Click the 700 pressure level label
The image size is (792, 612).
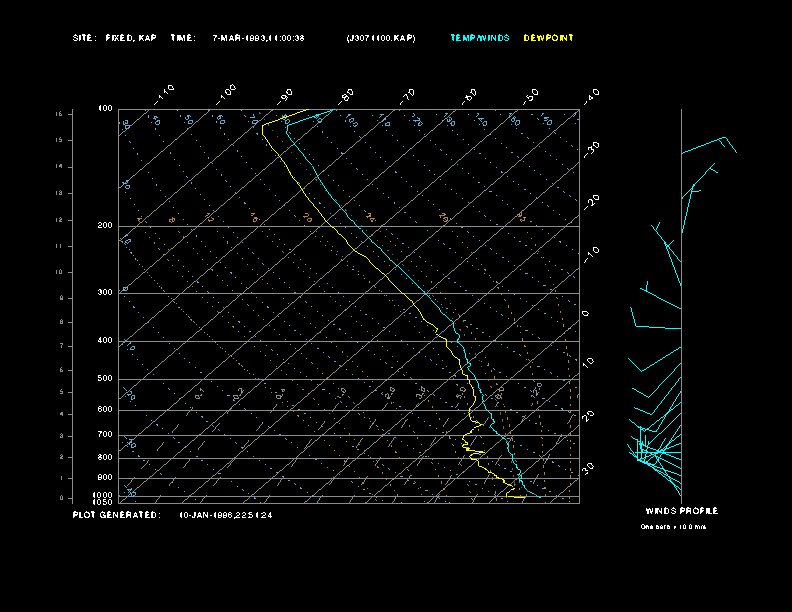105,435
